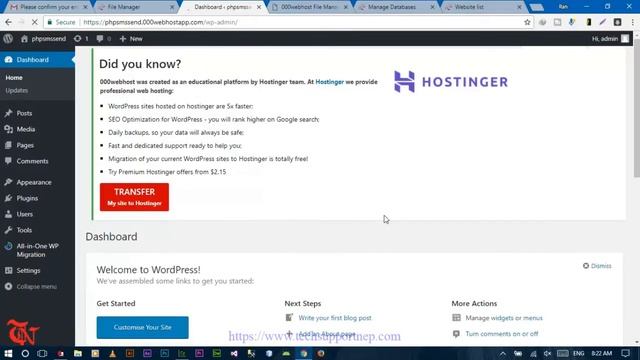Open Settings in the sidebar
Viewport: 640px width, 360px height.
pyautogui.click(x=28, y=270)
